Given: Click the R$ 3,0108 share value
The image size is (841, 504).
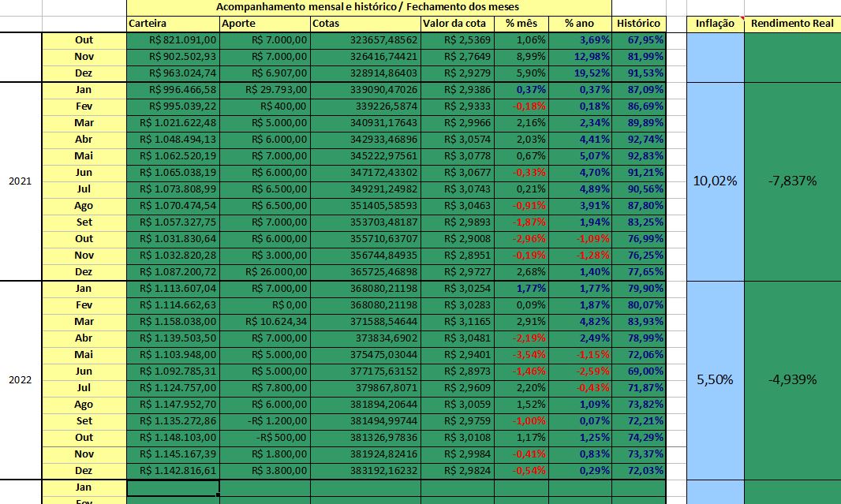Looking at the screenshot, I should [458, 438].
